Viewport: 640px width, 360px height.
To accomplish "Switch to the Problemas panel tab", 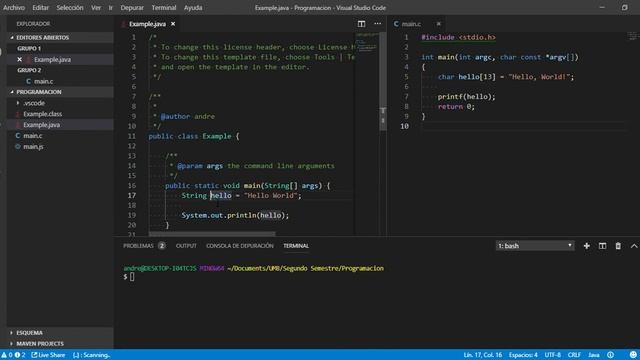I will (x=138, y=246).
